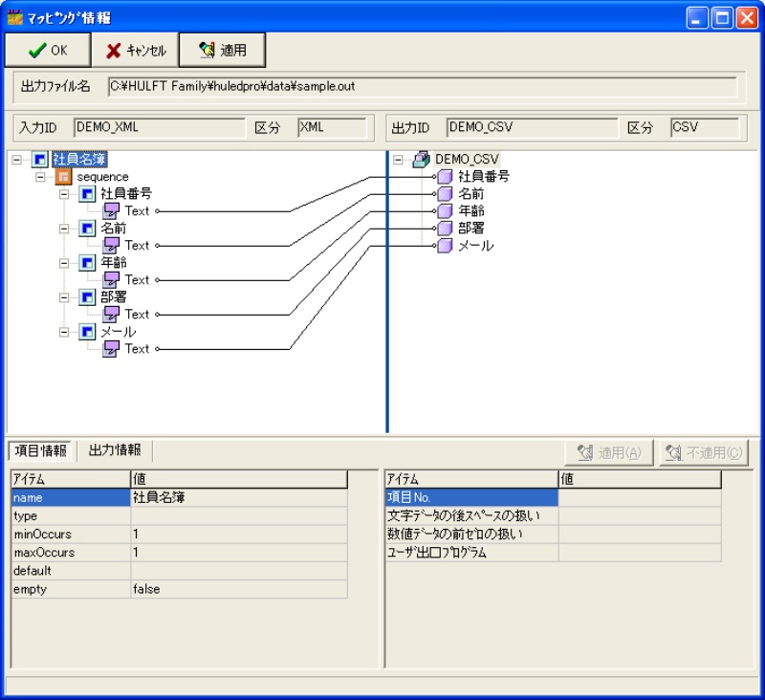
Task: Click the sequence node icon in the input tree
Action: click(64, 177)
